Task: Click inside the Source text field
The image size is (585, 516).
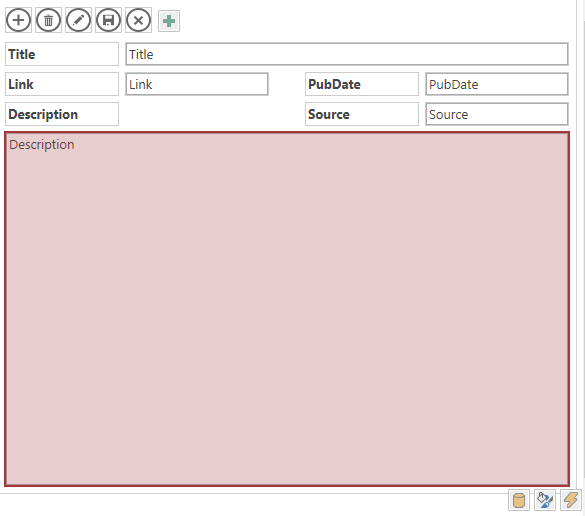Action: coord(497,114)
